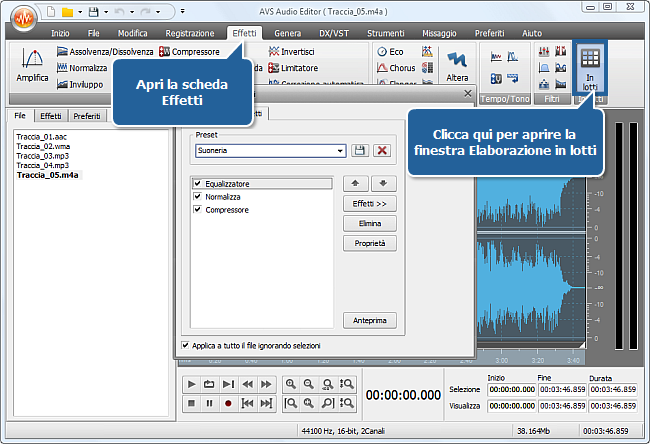The height and width of the screenshot is (444, 650).
Task: Expand the Effetti >> button menu
Action: [x=369, y=204]
